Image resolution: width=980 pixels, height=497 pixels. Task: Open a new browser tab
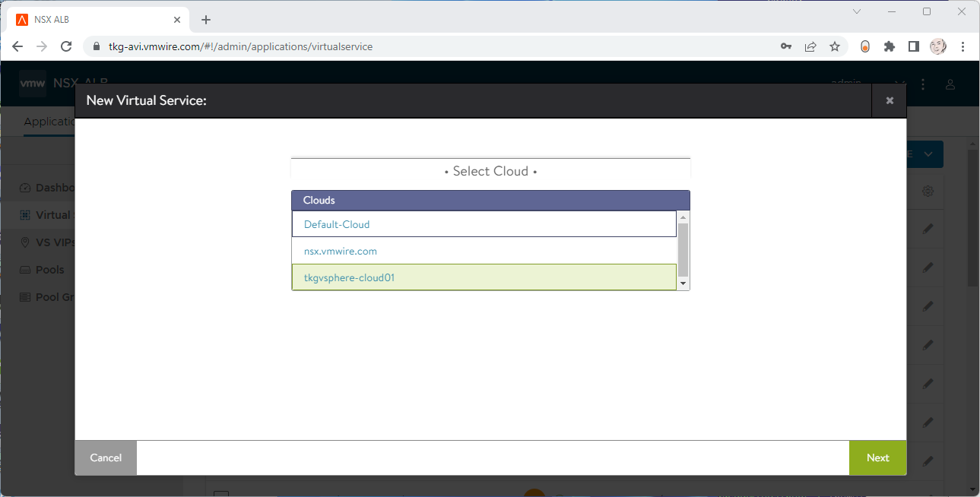[x=206, y=20]
